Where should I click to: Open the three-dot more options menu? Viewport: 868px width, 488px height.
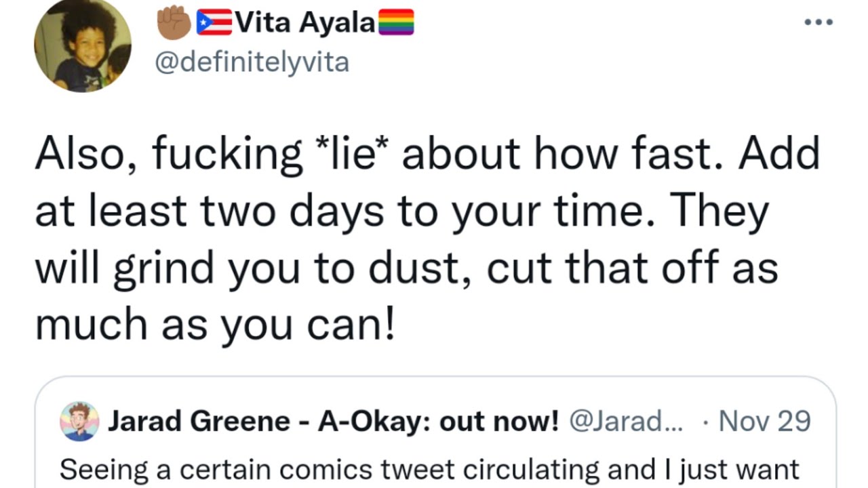pyautogui.click(x=818, y=22)
